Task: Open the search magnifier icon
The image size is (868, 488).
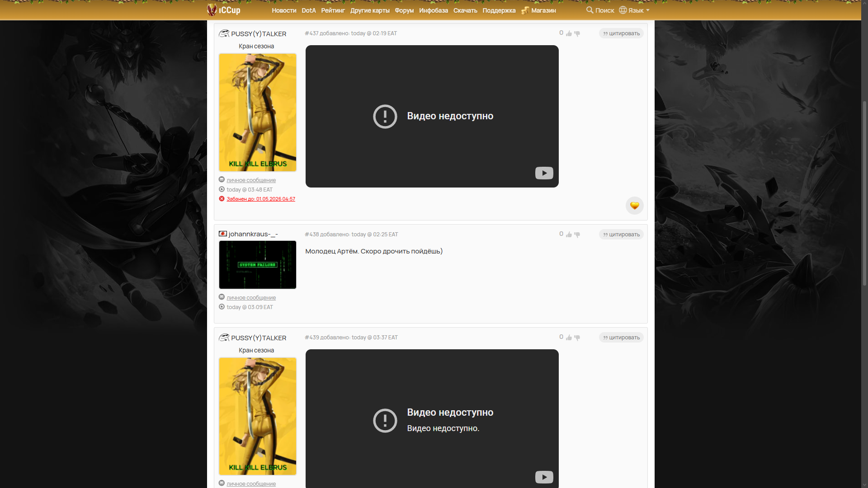Action: tap(590, 9)
